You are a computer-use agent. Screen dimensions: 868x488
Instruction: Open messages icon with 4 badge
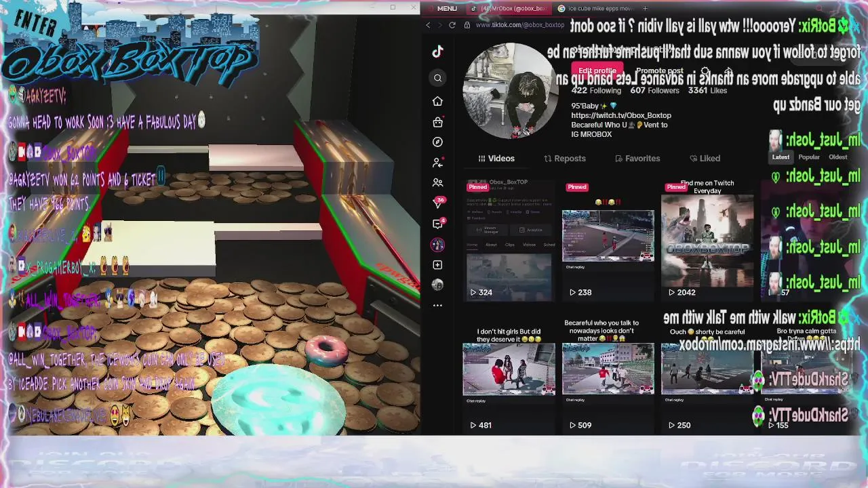pyautogui.click(x=438, y=224)
